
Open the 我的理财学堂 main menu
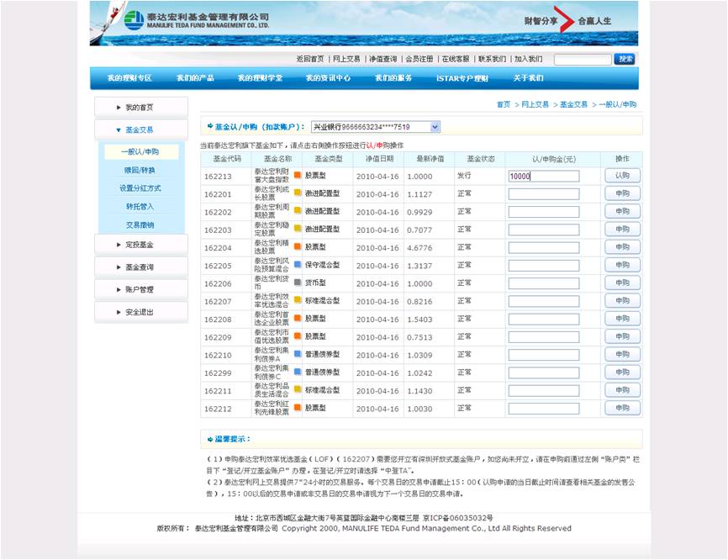click(x=260, y=78)
